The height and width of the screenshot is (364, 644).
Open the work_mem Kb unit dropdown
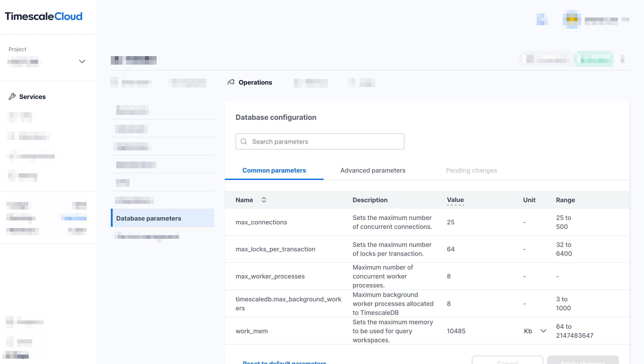(x=535, y=331)
